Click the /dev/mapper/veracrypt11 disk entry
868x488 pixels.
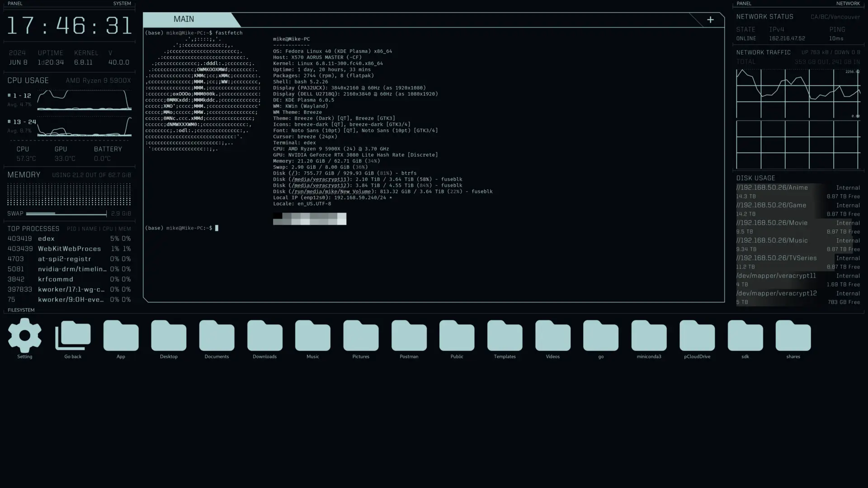click(776, 276)
